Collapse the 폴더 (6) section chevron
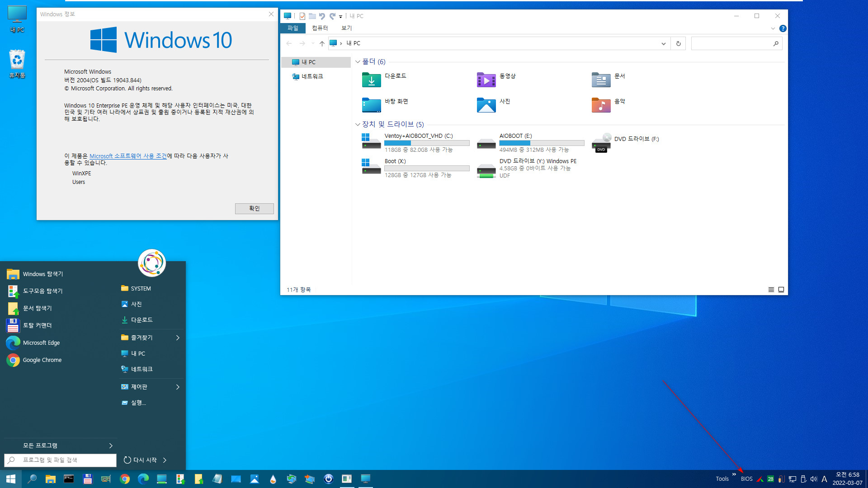This screenshot has height=488, width=868. click(358, 61)
